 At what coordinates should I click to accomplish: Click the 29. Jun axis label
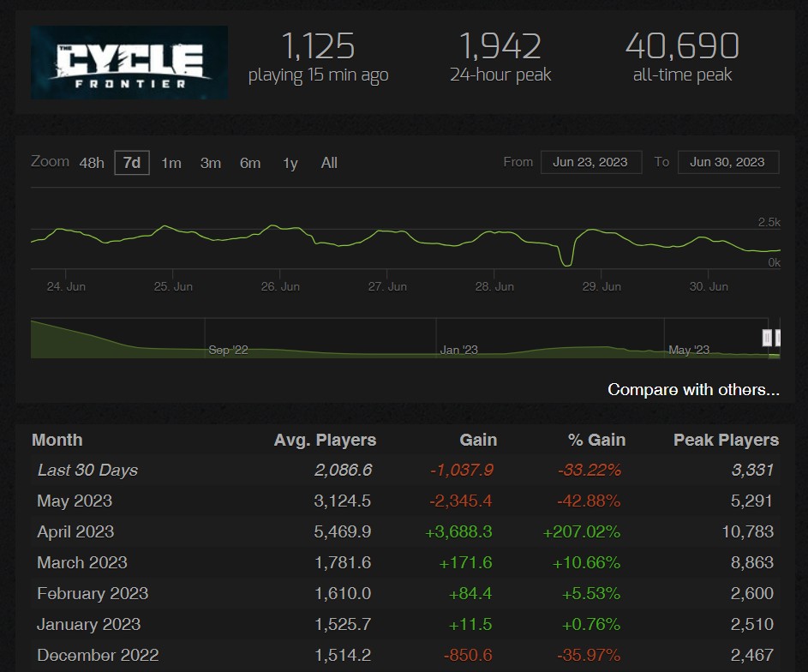tap(602, 286)
